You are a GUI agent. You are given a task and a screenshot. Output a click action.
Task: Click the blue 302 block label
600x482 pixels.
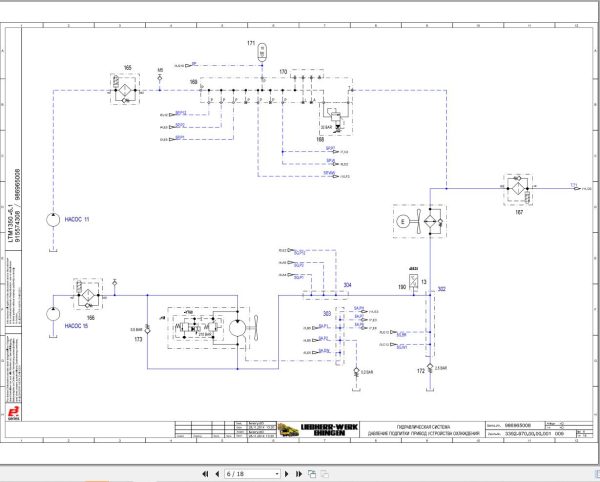tap(441, 289)
